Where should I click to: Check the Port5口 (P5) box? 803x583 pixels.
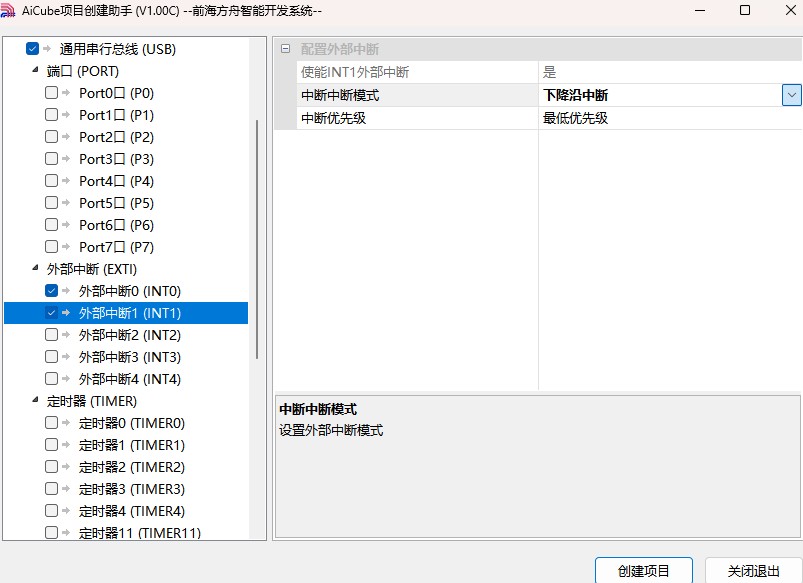(x=51, y=203)
